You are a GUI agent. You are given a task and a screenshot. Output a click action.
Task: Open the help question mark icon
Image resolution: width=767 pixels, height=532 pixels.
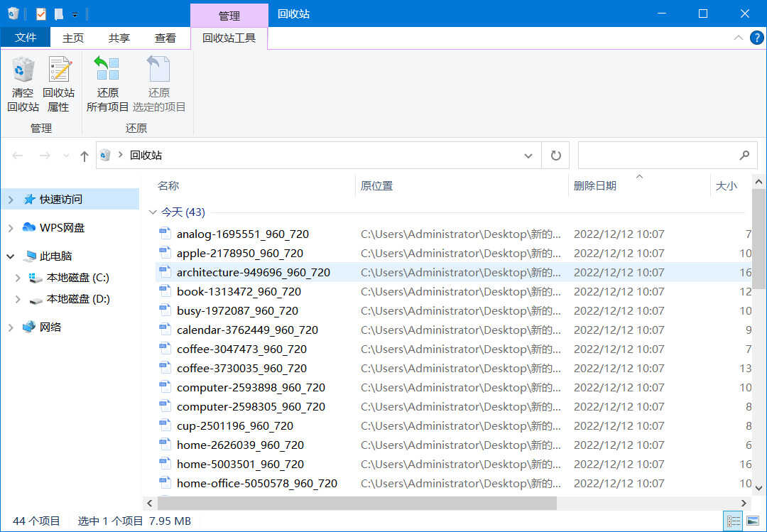pos(756,38)
